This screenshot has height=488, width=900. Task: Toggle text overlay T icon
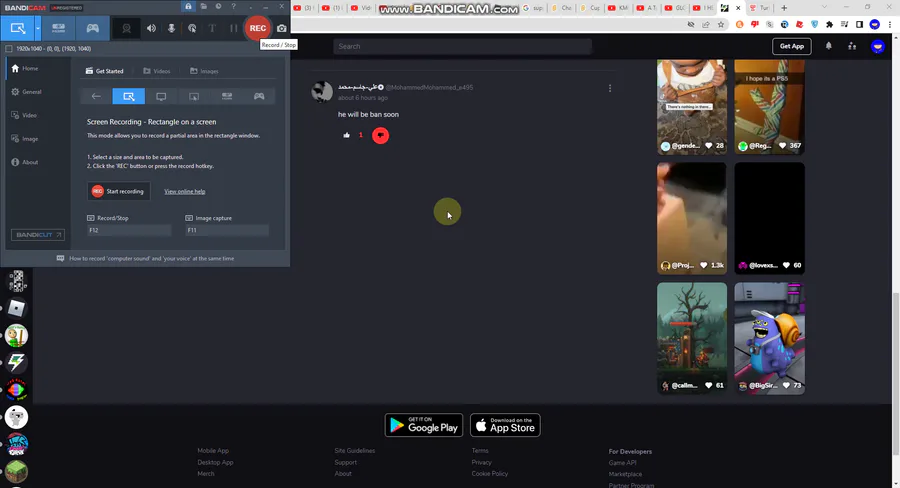click(x=212, y=28)
